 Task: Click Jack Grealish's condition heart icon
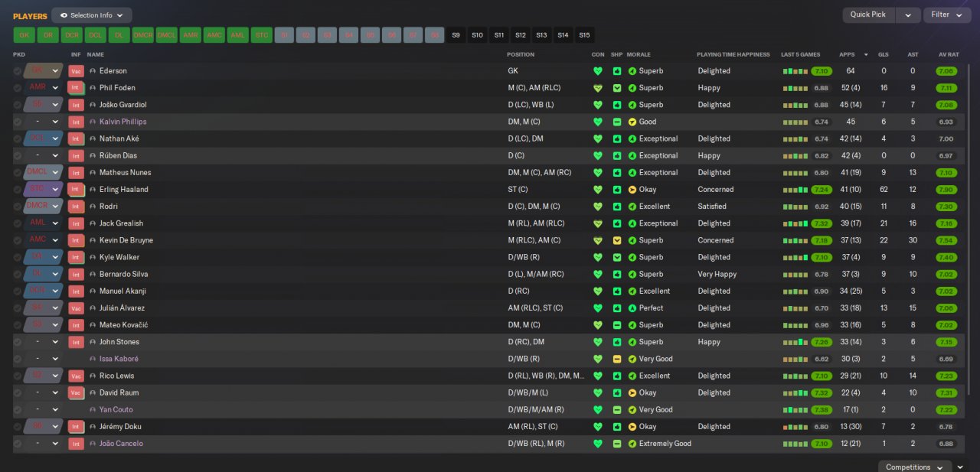click(598, 223)
